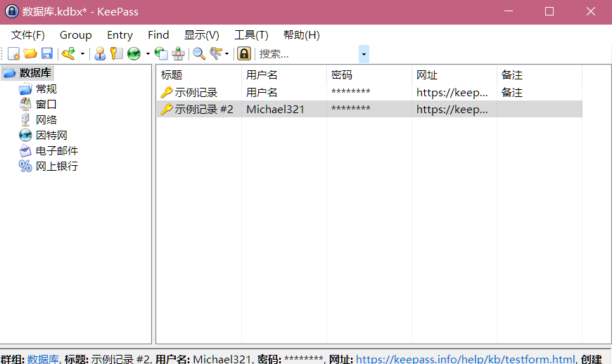Viewport: 612px width, 364px height.
Task: Copy password with the key-and-document icon
Action: (116, 53)
